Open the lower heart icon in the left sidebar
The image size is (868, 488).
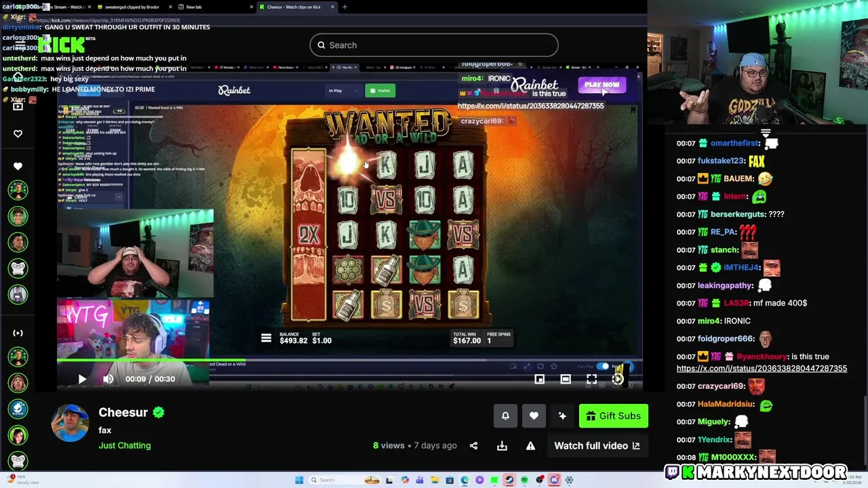point(18,166)
